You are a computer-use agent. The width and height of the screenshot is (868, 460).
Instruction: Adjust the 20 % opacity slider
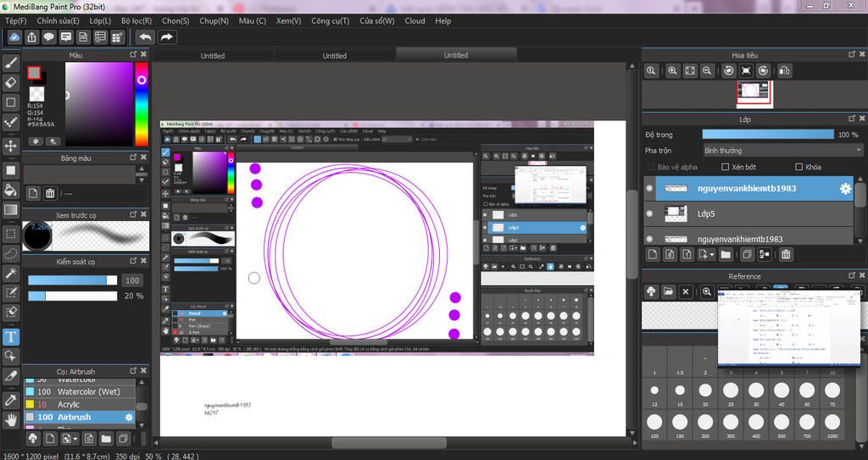[73, 296]
